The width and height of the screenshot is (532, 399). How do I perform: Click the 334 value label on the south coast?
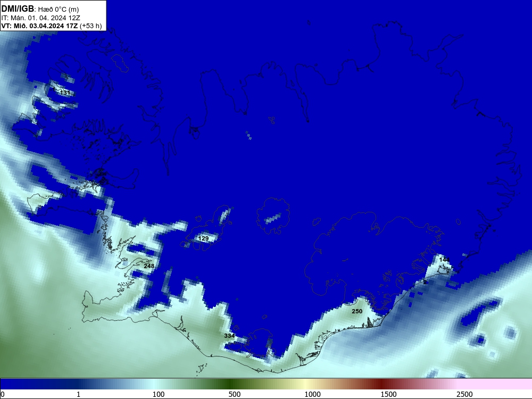(229, 336)
